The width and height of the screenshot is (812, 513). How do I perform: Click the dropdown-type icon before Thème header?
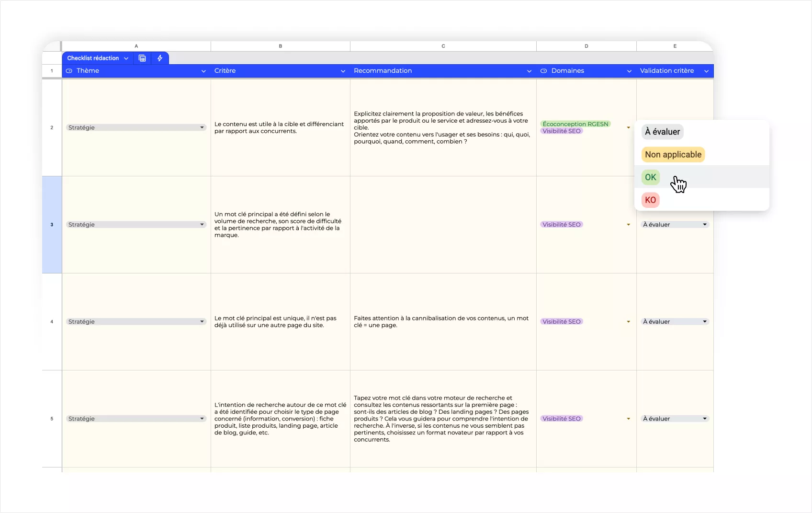tap(69, 71)
